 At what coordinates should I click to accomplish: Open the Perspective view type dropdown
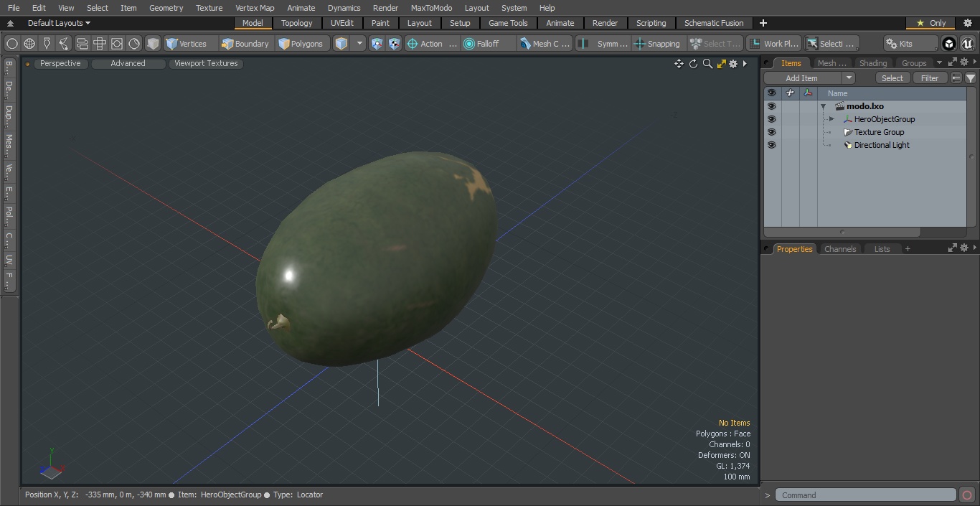click(x=60, y=64)
